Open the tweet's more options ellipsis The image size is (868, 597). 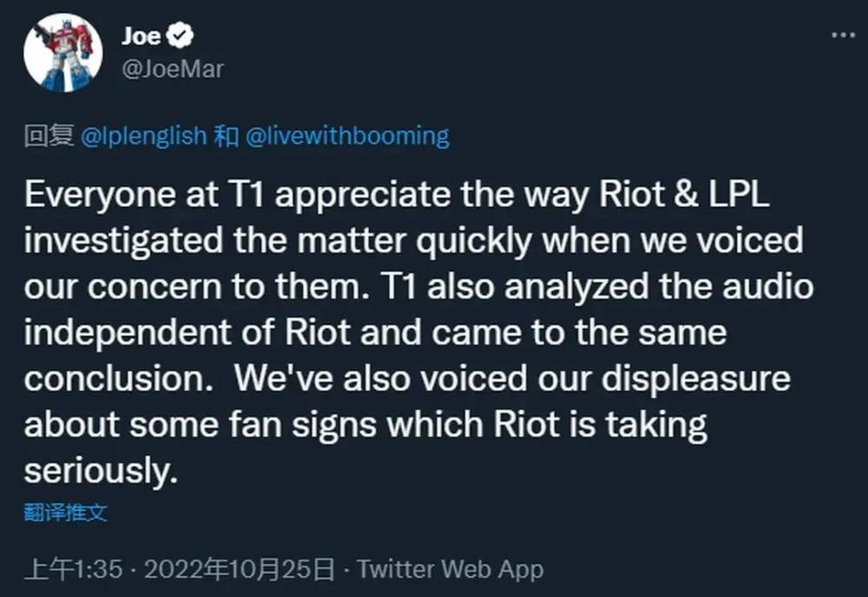coord(843,36)
